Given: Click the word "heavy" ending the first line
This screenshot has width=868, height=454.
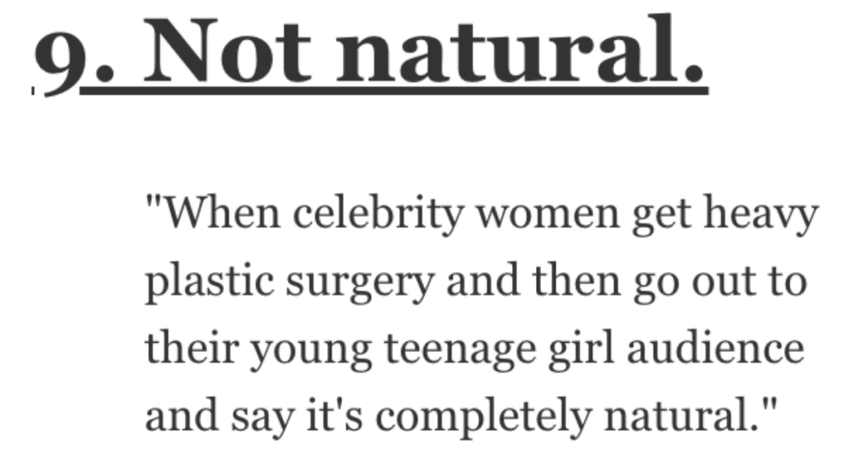Looking at the screenshot, I should tap(761, 216).
